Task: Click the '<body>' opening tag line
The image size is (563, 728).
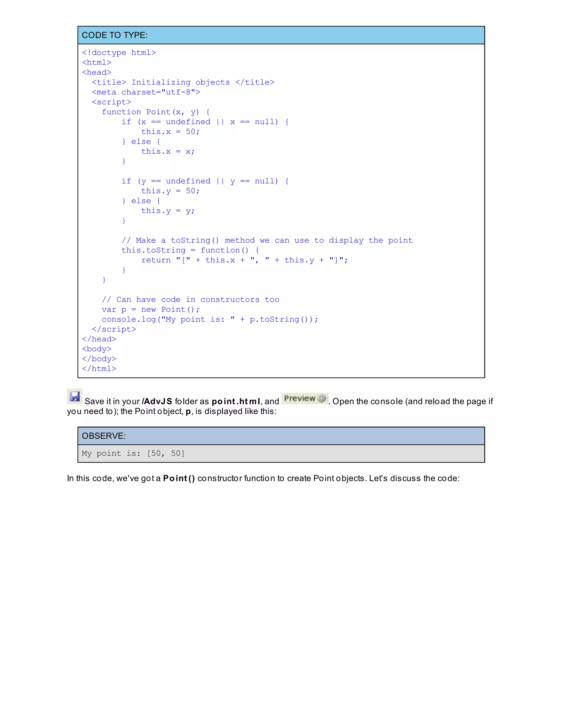Action: point(97,349)
